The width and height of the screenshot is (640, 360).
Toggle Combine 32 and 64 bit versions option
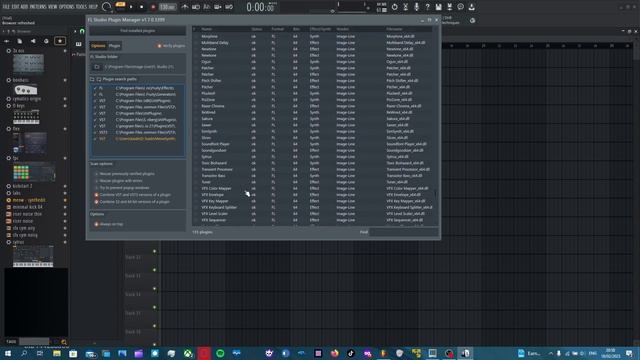pos(97,202)
